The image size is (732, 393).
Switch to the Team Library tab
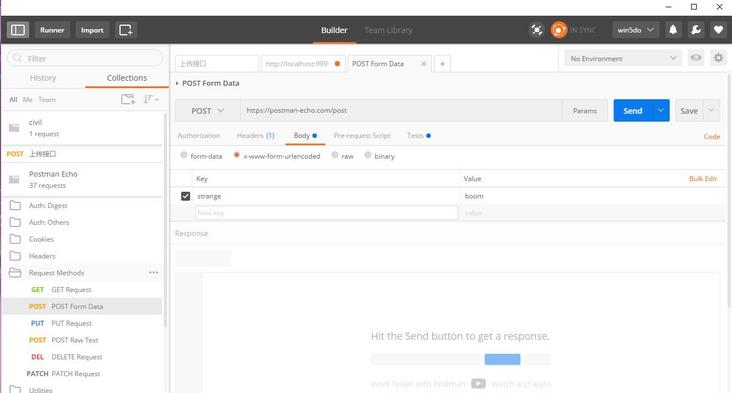pyautogui.click(x=388, y=30)
